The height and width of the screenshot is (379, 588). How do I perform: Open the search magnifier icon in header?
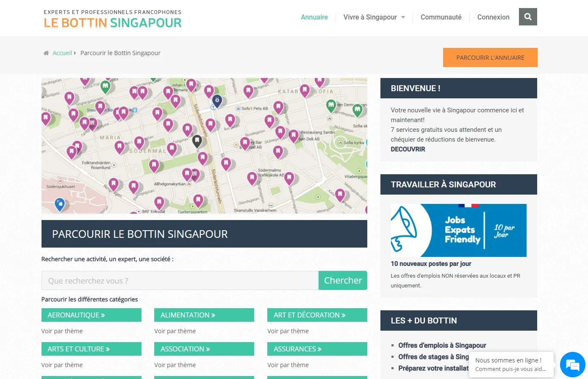click(528, 17)
